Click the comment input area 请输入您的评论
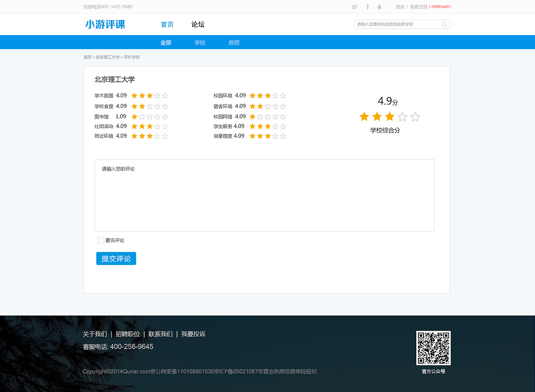 (x=264, y=195)
